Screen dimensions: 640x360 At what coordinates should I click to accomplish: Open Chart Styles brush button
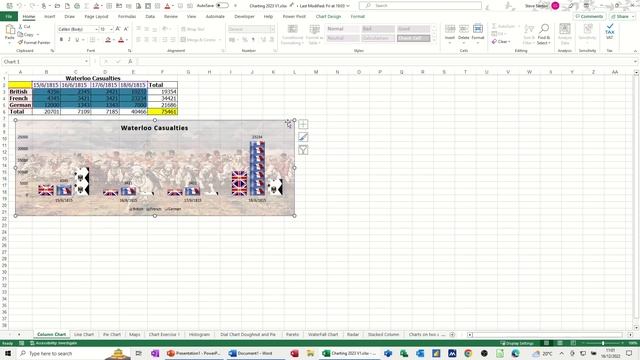[303, 137]
